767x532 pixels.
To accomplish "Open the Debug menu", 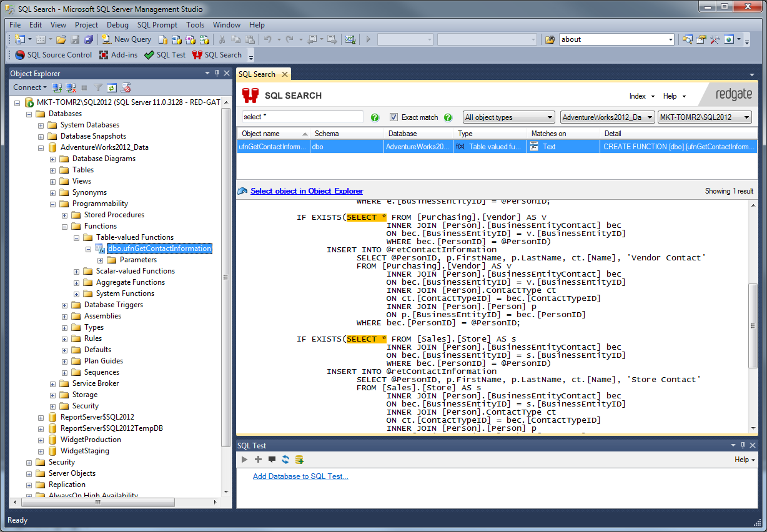I will pos(117,25).
